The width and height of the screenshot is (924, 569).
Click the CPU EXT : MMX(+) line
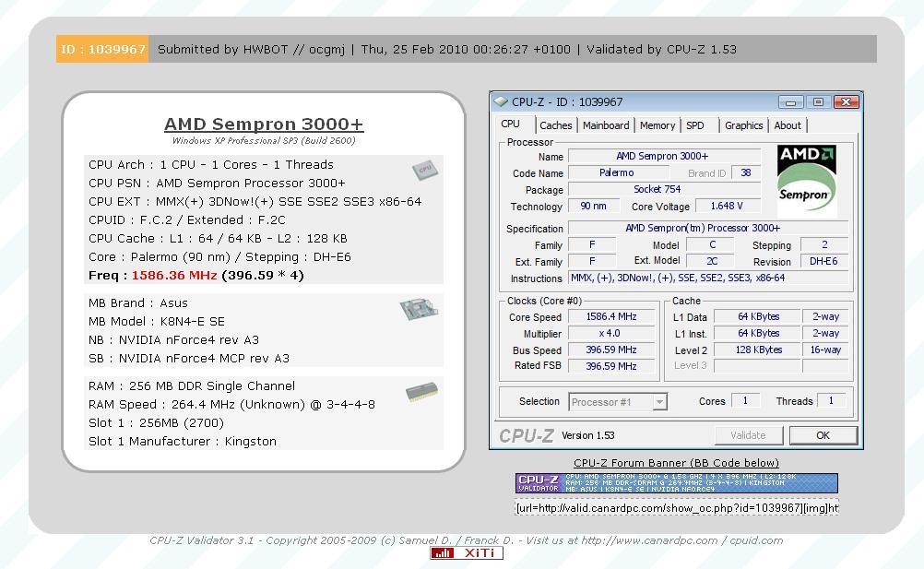[255, 201]
